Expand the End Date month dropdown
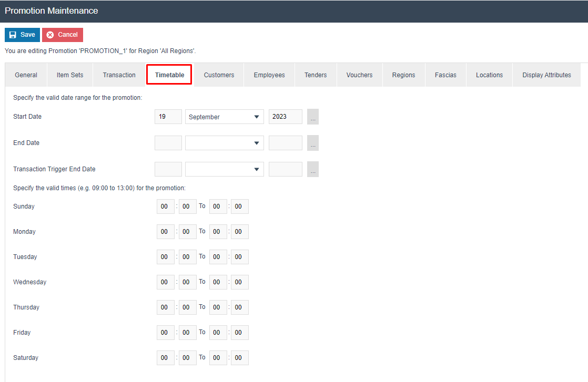 coord(225,143)
